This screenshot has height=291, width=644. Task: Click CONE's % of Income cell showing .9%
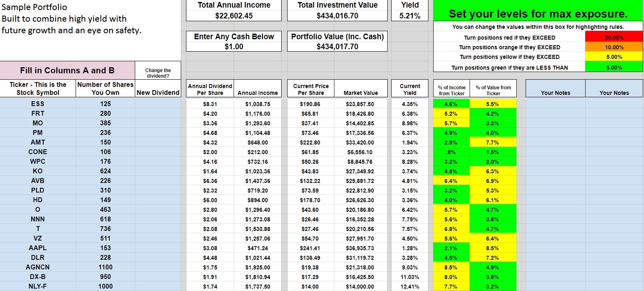click(451, 152)
